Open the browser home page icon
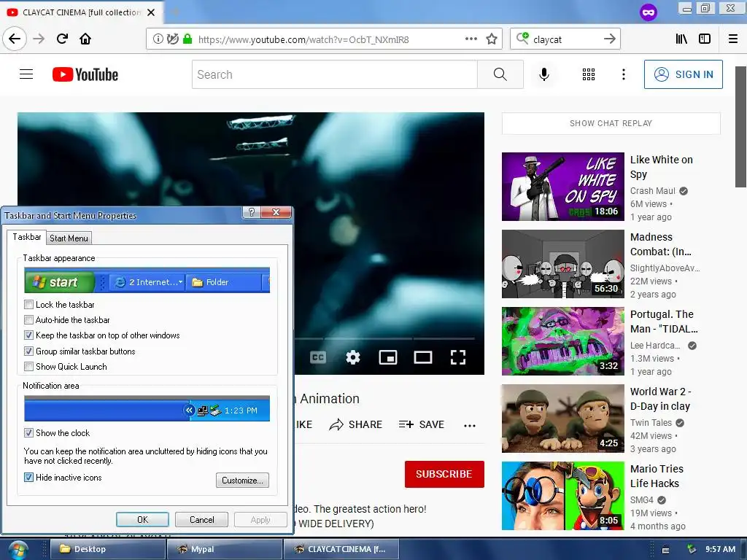This screenshot has width=747, height=560. [x=85, y=39]
